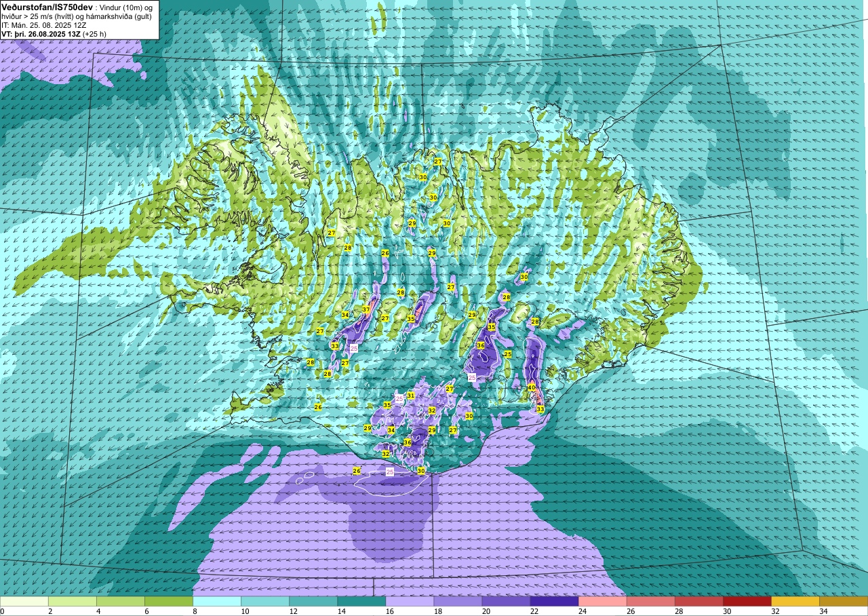Select the yellow "37" gust label
The height and width of the screenshot is (616, 868).
366,309
